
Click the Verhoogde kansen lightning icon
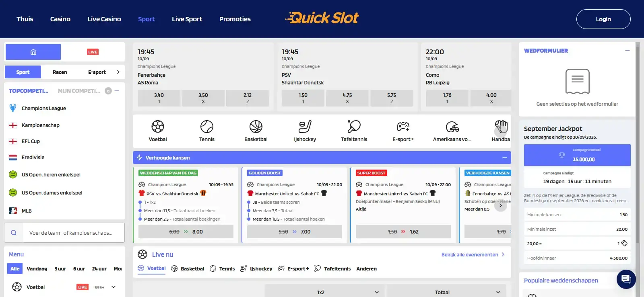(x=139, y=158)
